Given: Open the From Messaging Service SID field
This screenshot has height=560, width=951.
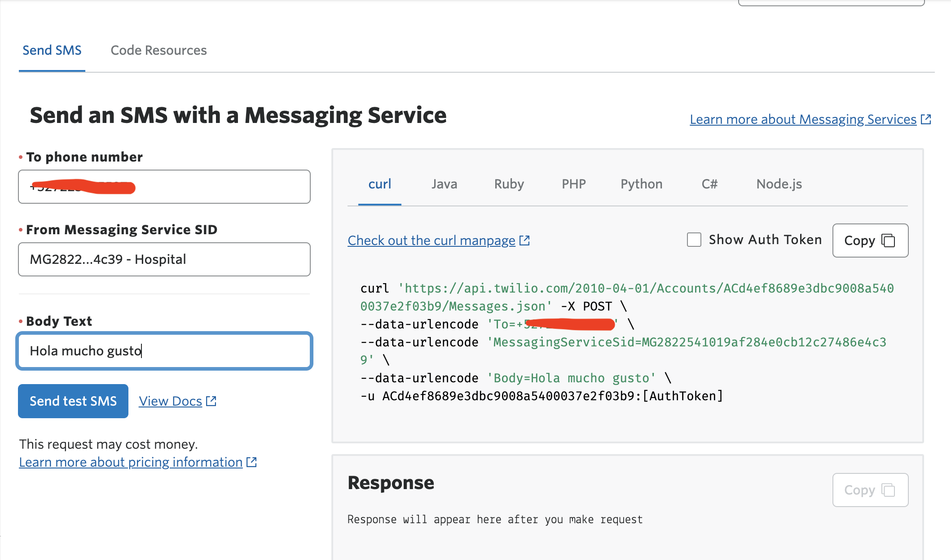Looking at the screenshot, I should (164, 259).
